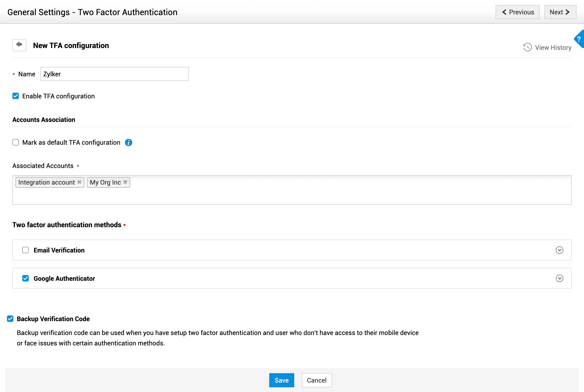Go to Previous settings page

pyautogui.click(x=517, y=12)
